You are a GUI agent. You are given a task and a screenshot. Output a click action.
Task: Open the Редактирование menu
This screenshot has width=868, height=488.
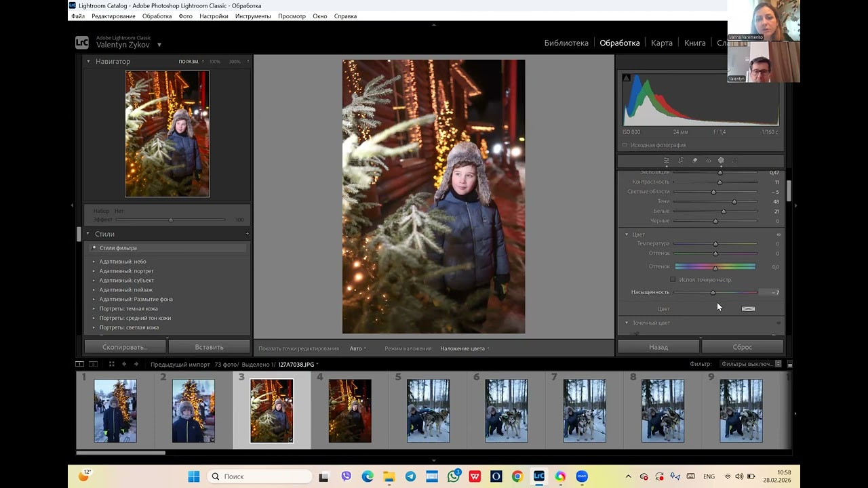(113, 16)
